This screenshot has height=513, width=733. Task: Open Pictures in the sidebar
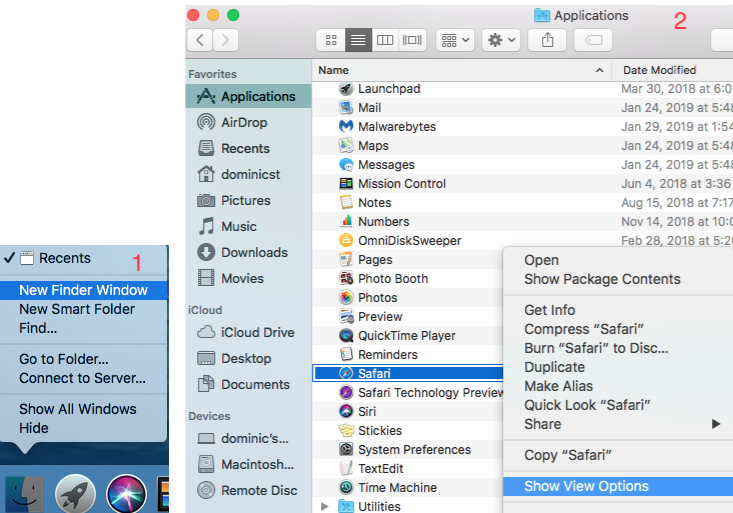click(248, 201)
